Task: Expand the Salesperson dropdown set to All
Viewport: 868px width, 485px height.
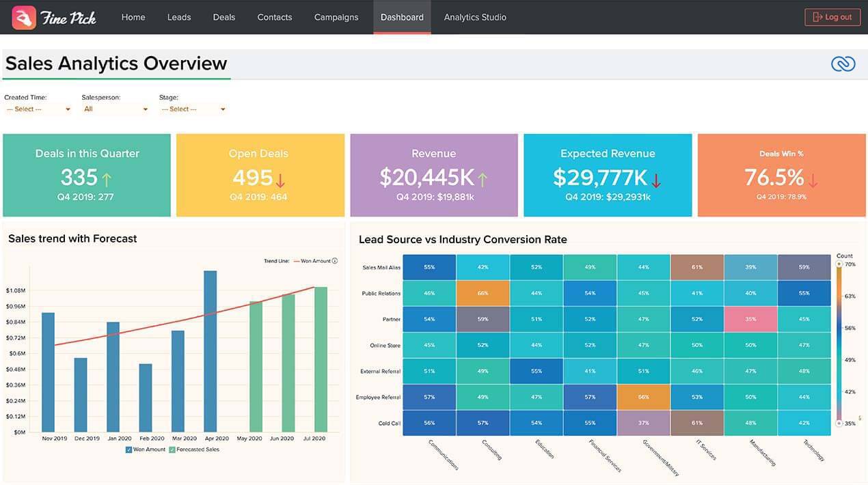Action: [115, 109]
